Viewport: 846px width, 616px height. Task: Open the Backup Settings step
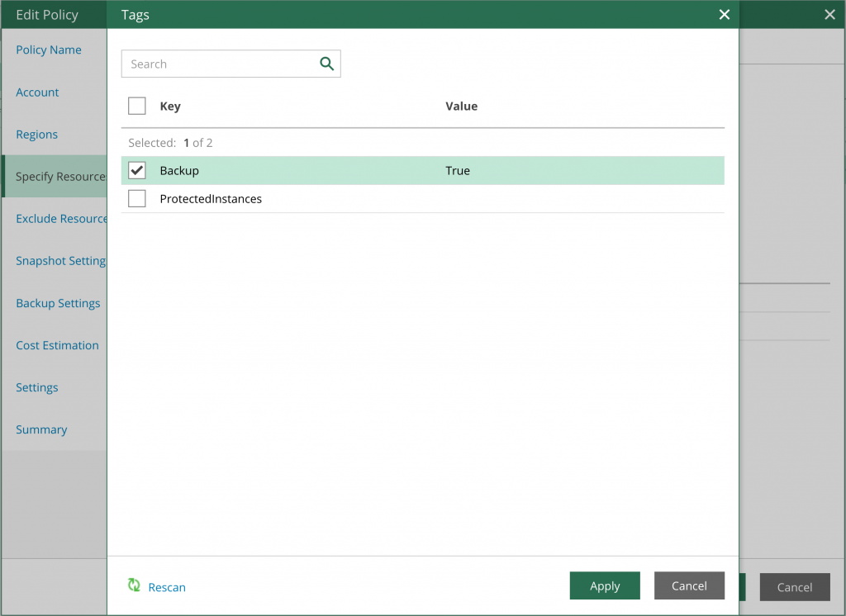pyautogui.click(x=58, y=303)
